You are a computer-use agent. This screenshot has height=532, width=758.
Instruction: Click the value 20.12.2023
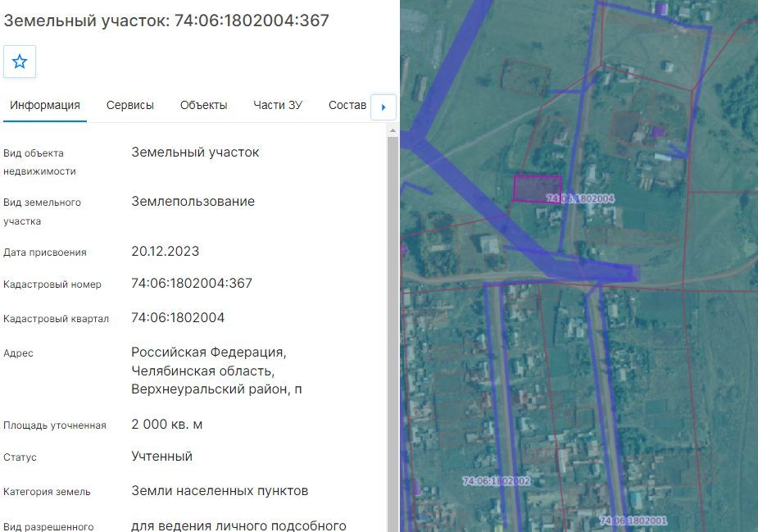(166, 251)
